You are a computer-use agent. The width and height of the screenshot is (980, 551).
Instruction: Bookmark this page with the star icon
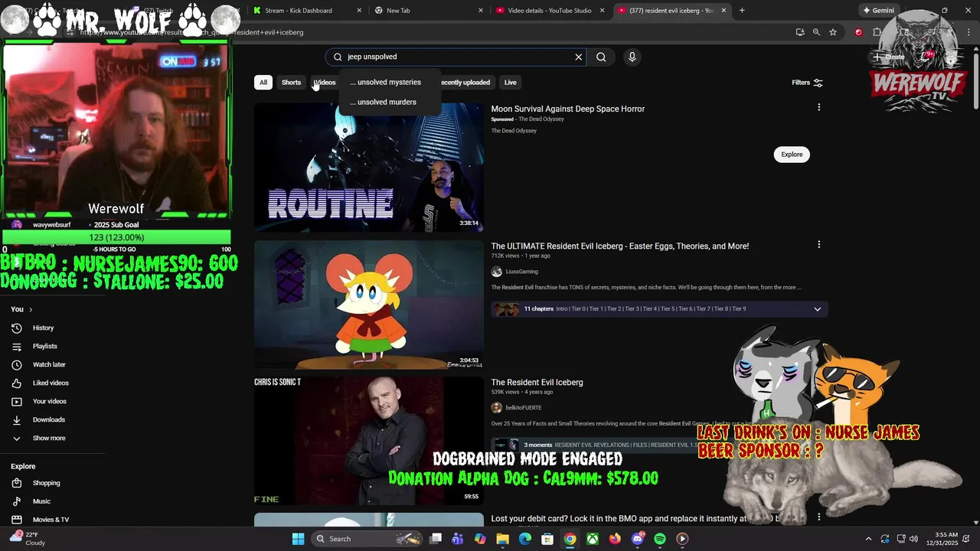(833, 32)
